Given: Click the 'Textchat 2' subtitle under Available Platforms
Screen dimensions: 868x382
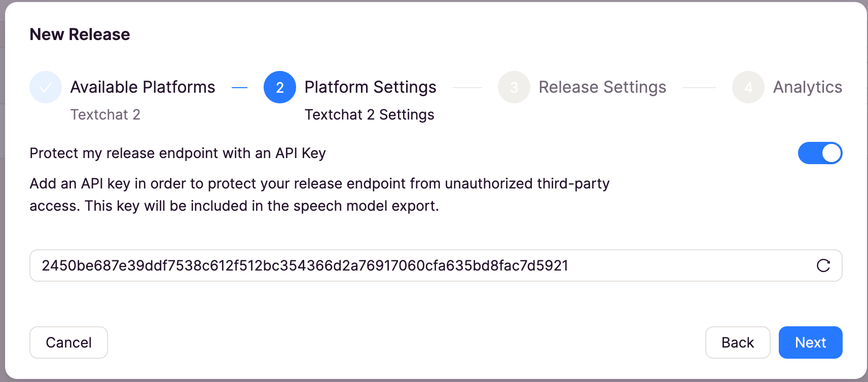Looking at the screenshot, I should [x=105, y=114].
